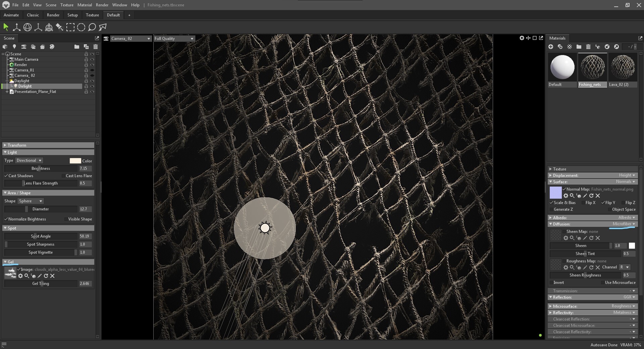Open the Full Quality dropdown
The width and height of the screenshot is (644, 349).
click(174, 39)
